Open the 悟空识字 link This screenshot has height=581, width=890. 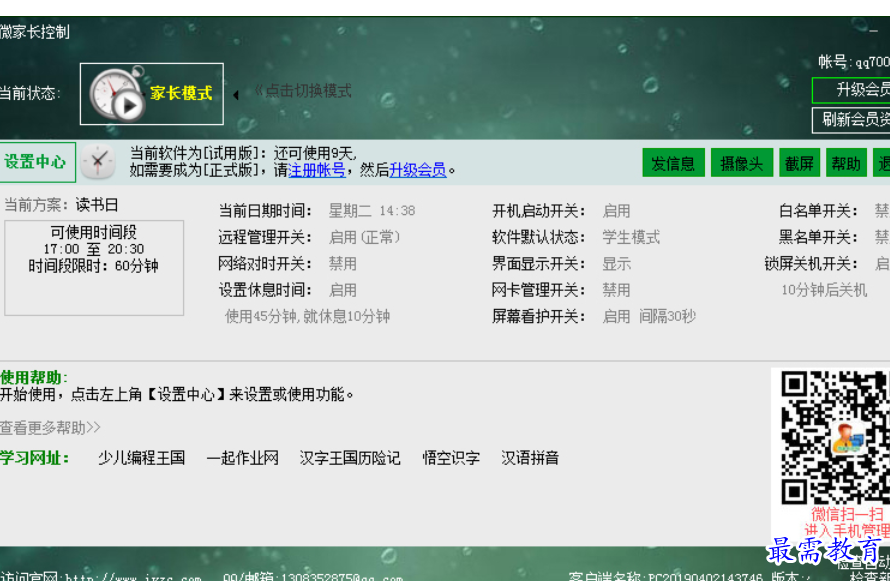tap(451, 458)
